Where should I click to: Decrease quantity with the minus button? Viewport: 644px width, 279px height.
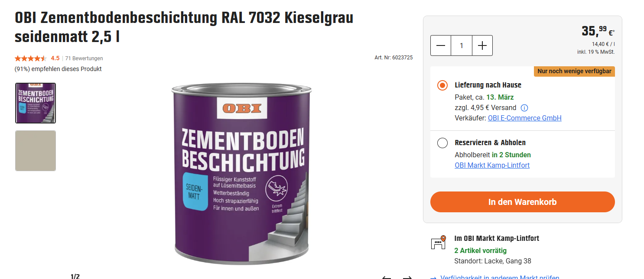click(441, 45)
